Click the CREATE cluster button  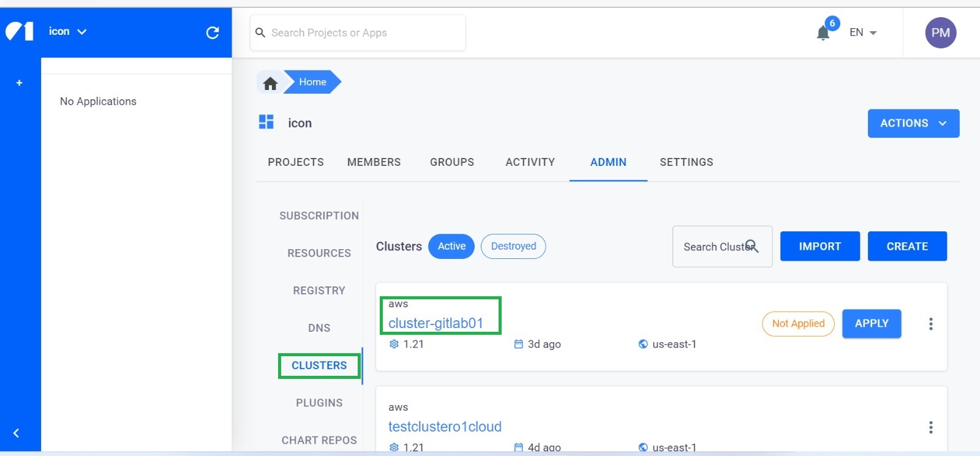(x=907, y=246)
